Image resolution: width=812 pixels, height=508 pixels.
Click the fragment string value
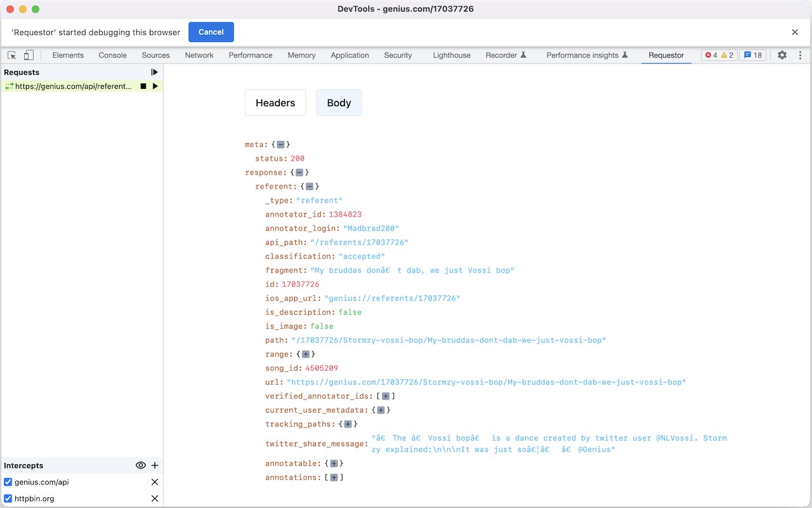point(412,271)
